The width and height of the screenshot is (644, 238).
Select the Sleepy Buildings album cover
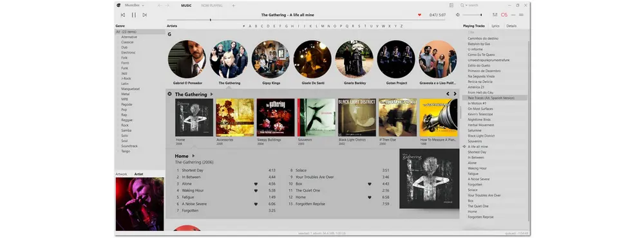(x=276, y=117)
